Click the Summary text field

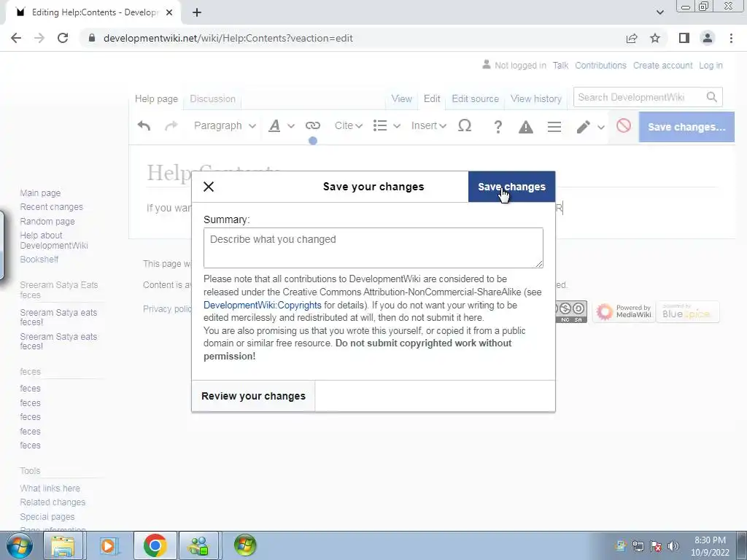373,248
